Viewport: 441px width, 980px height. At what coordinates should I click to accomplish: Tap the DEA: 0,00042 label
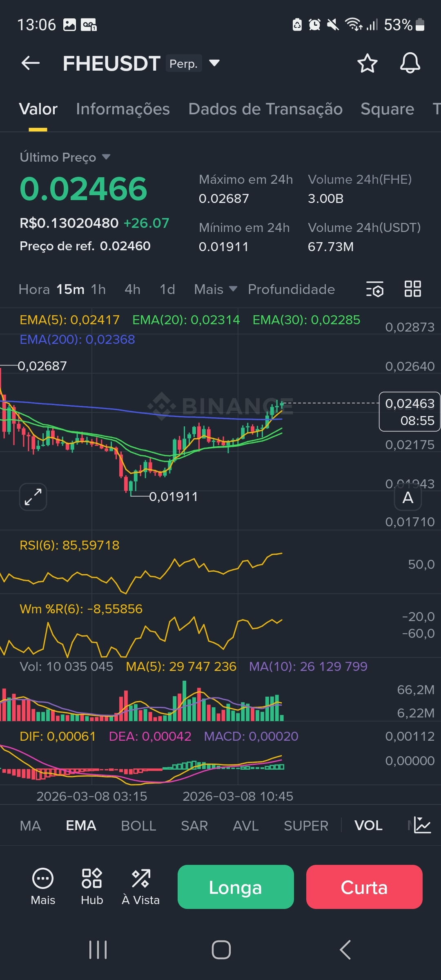tap(150, 736)
